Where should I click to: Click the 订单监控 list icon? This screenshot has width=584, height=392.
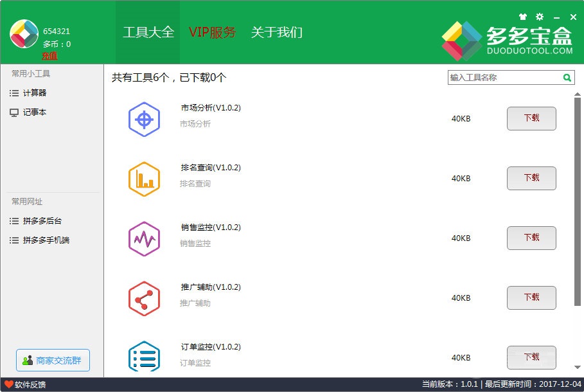144,357
